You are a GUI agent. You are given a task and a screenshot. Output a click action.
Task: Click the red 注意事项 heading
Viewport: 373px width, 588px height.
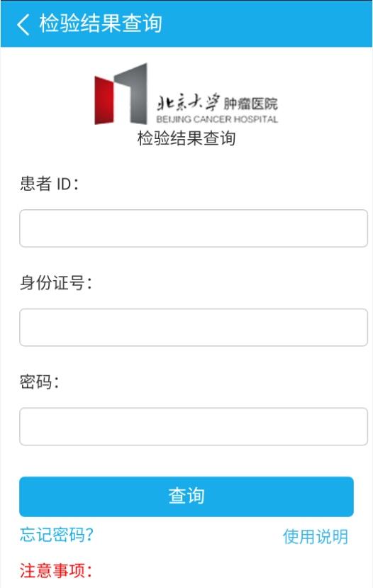[x=55, y=571]
